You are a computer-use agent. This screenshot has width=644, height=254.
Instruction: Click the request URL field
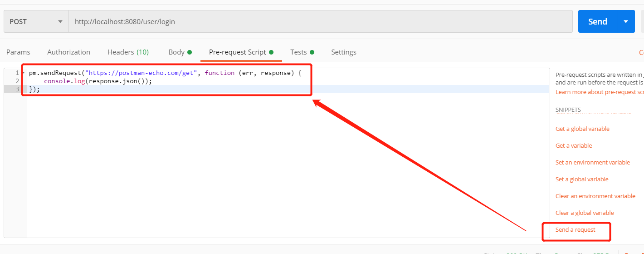320,21
